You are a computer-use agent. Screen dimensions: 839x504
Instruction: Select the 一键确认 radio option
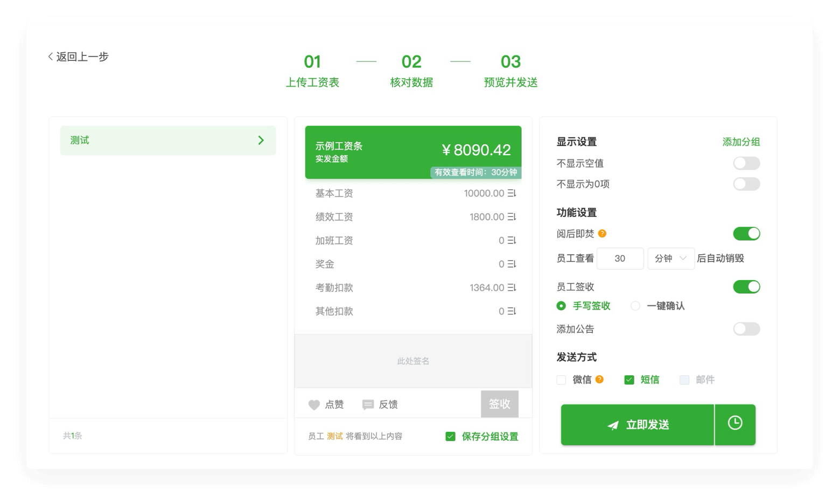point(635,306)
